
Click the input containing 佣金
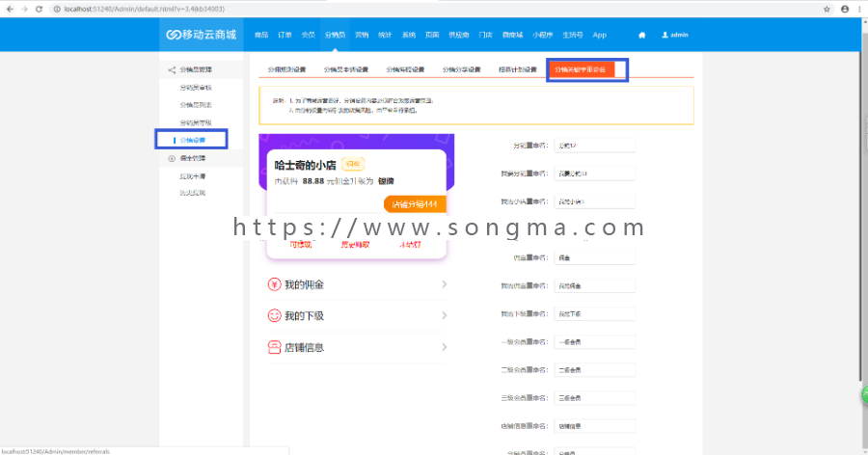tap(594, 257)
